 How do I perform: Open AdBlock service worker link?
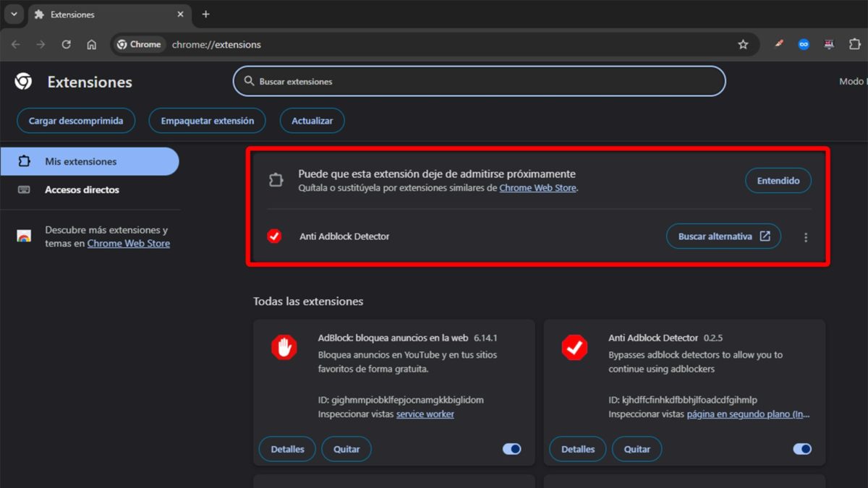coord(425,414)
